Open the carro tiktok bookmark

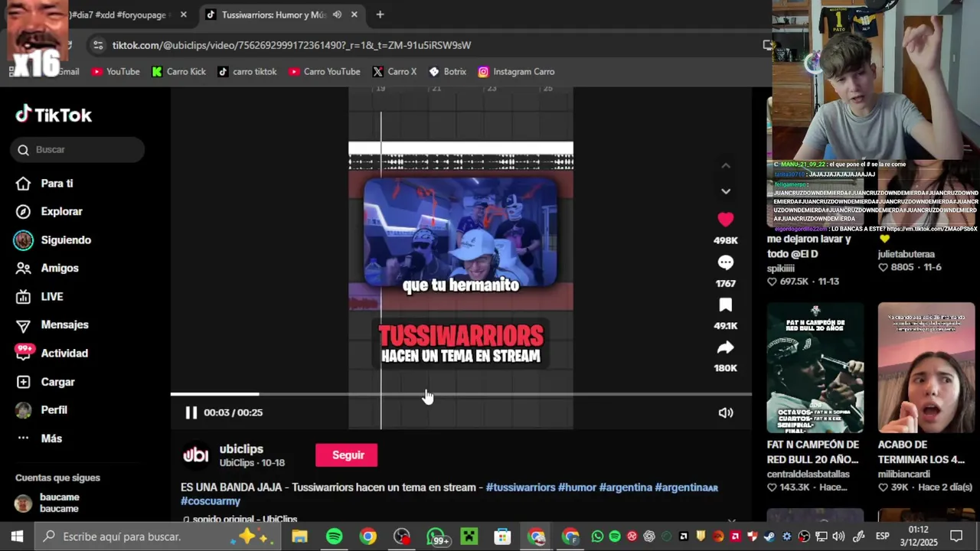(x=247, y=71)
